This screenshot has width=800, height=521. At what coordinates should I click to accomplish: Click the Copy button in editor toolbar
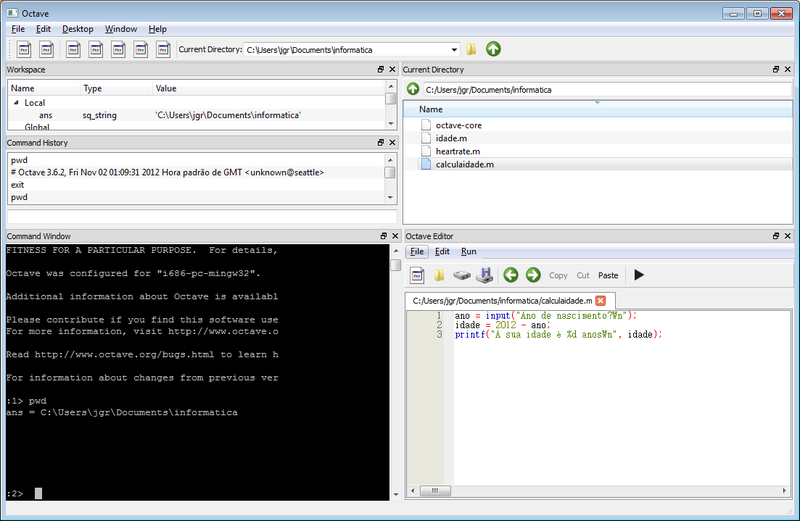coord(558,275)
